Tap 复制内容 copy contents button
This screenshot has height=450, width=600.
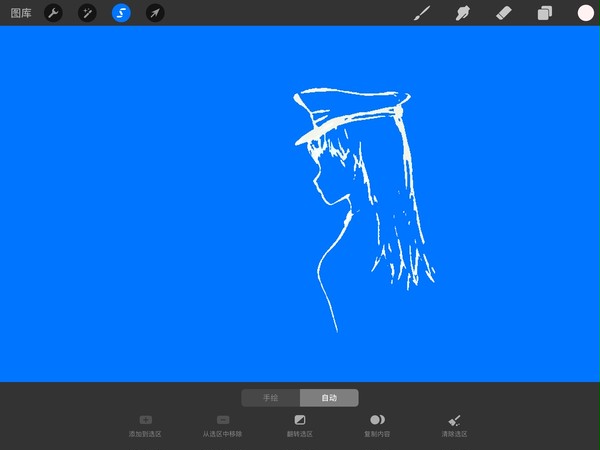[377, 426]
